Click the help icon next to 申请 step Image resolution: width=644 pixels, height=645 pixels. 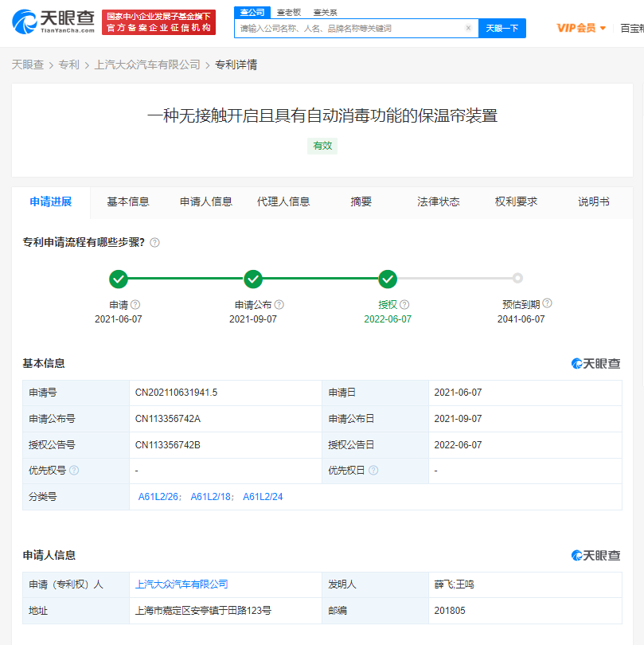click(x=135, y=304)
